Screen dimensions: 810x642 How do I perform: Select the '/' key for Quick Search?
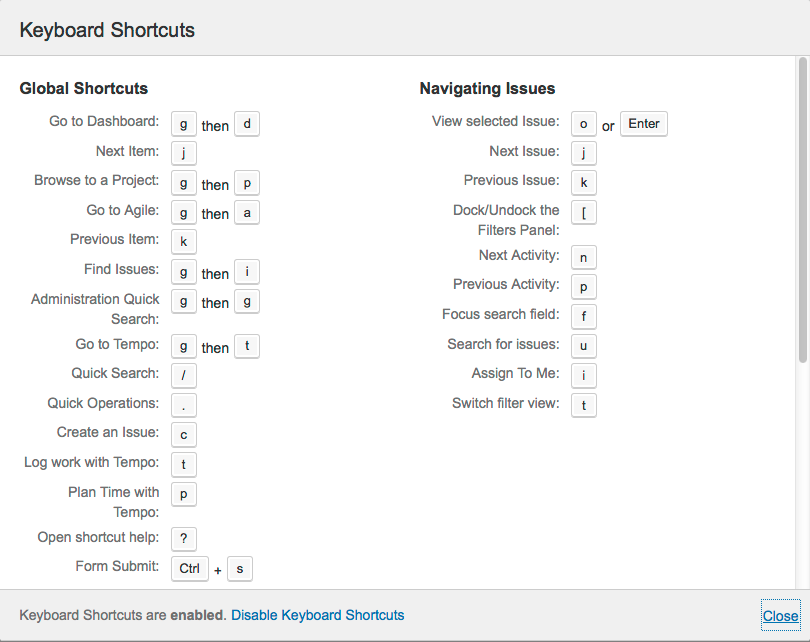(x=184, y=375)
